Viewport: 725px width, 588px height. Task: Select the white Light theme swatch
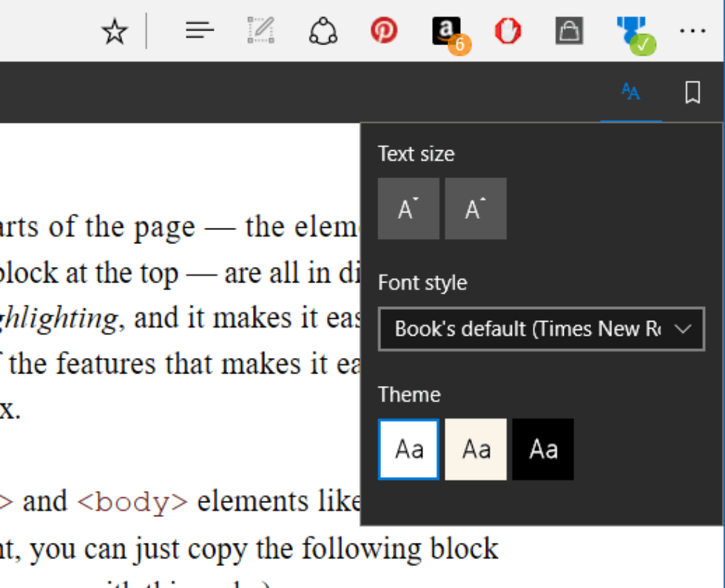point(409,450)
